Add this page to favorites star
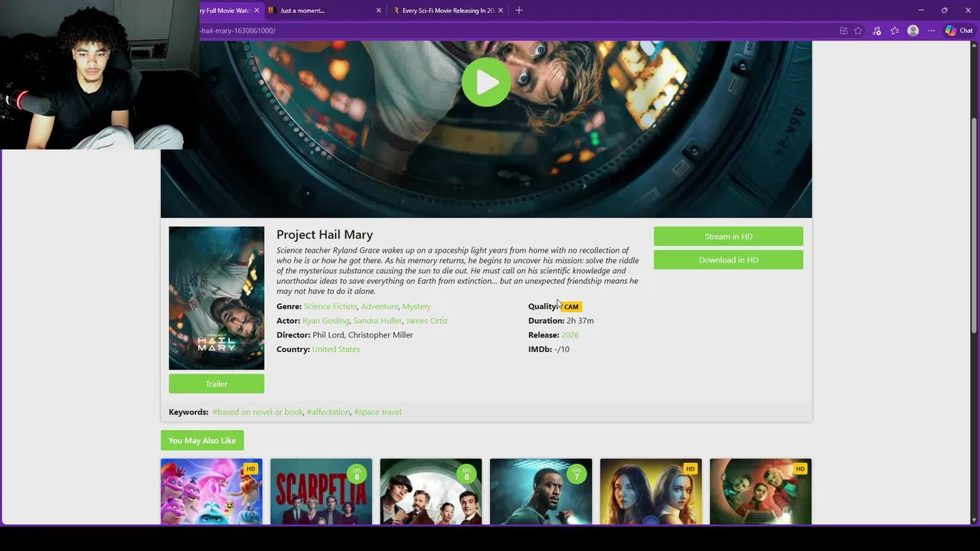The width and height of the screenshot is (980, 551). [858, 31]
